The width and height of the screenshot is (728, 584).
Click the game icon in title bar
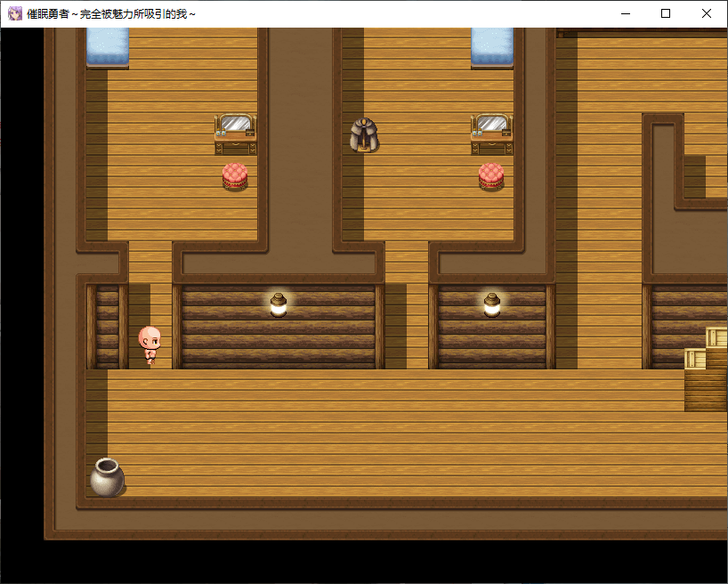pos(14,13)
